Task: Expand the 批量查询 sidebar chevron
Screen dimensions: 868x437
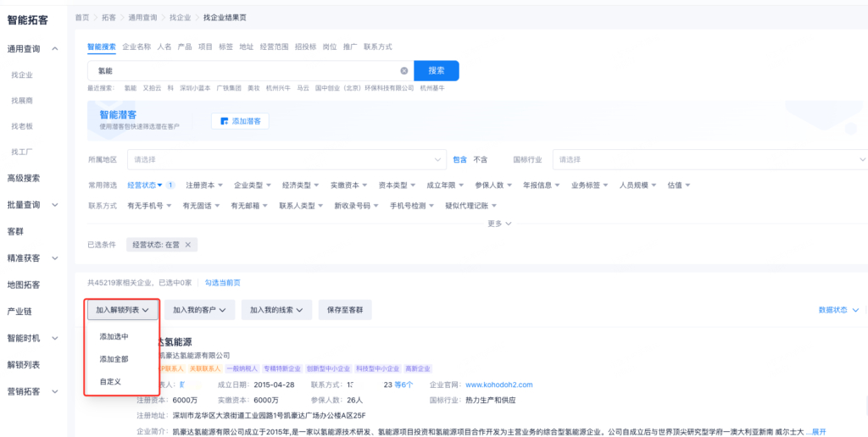Action: (x=54, y=205)
